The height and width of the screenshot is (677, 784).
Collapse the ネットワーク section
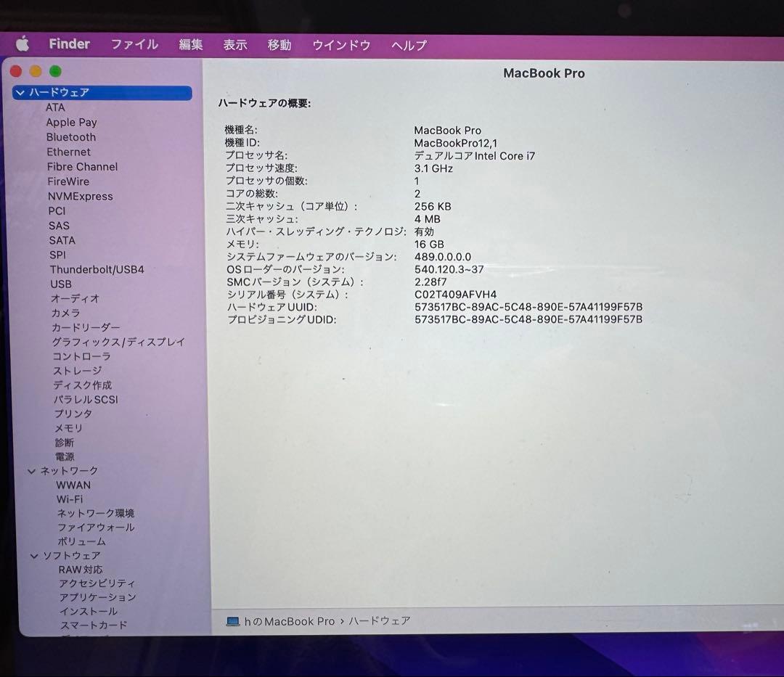point(32,470)
